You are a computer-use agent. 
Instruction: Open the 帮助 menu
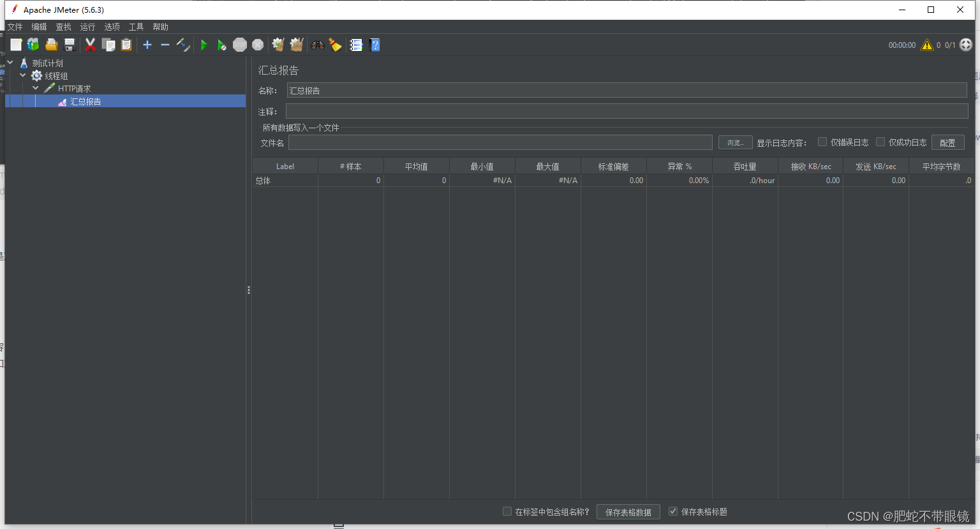click(160, 27)
